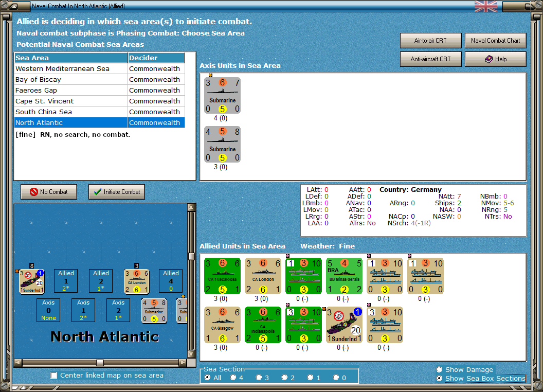Screen dimensions: 543x392
Task: Select the 3-6-7 Axis Submarine unit
Action: [222, 96]
